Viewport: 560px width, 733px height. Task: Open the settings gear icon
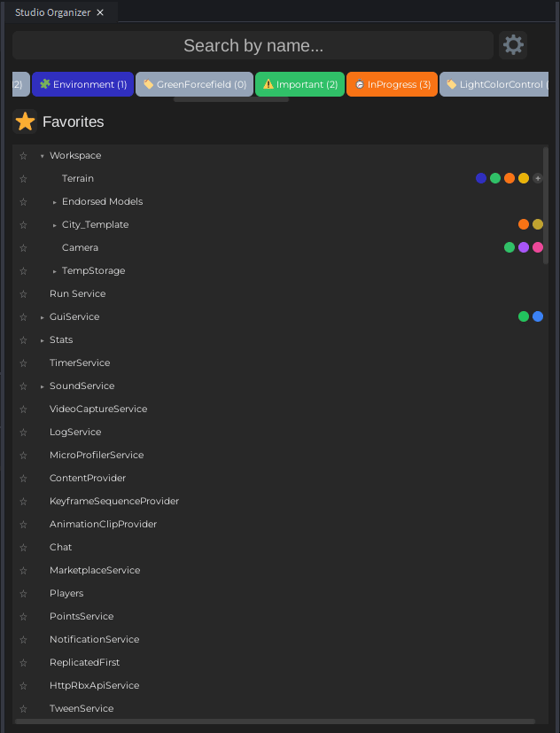point(513,45)
